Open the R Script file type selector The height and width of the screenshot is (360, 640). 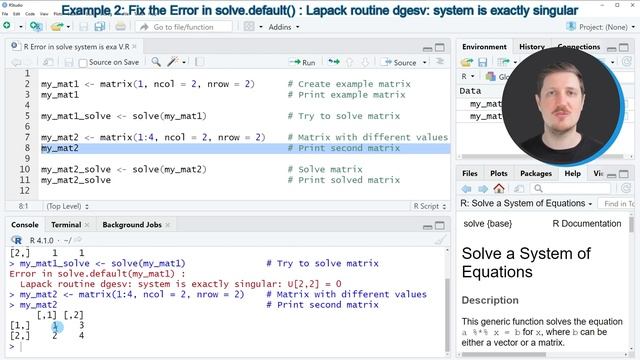pos(429,206)
